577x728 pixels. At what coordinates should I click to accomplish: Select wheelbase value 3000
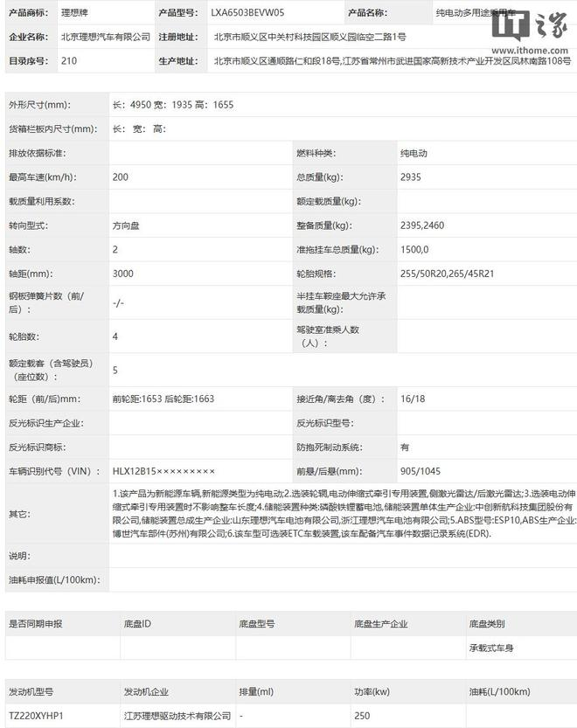(x=122, y=274)
